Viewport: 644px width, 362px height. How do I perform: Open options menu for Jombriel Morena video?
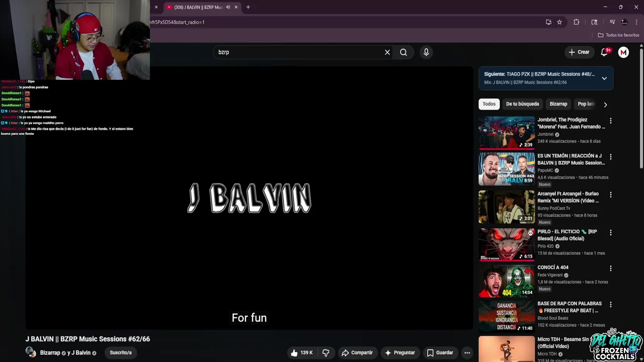(x=611, y=121)
